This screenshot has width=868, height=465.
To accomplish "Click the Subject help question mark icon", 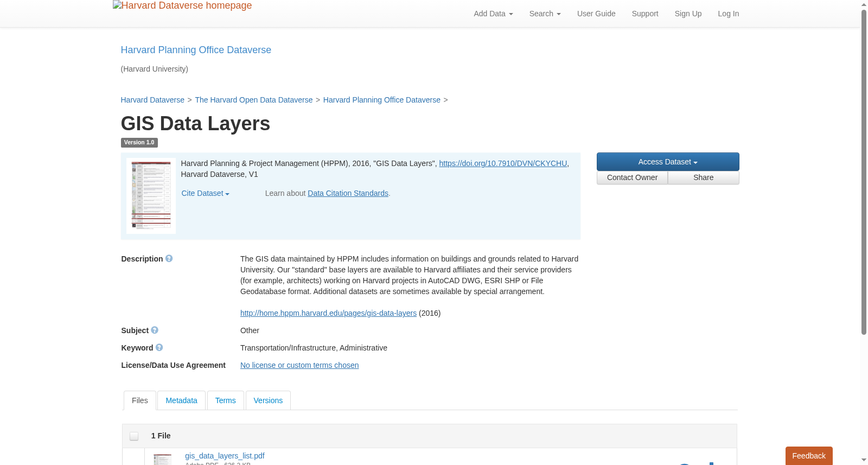I will [x=155, y=330].
